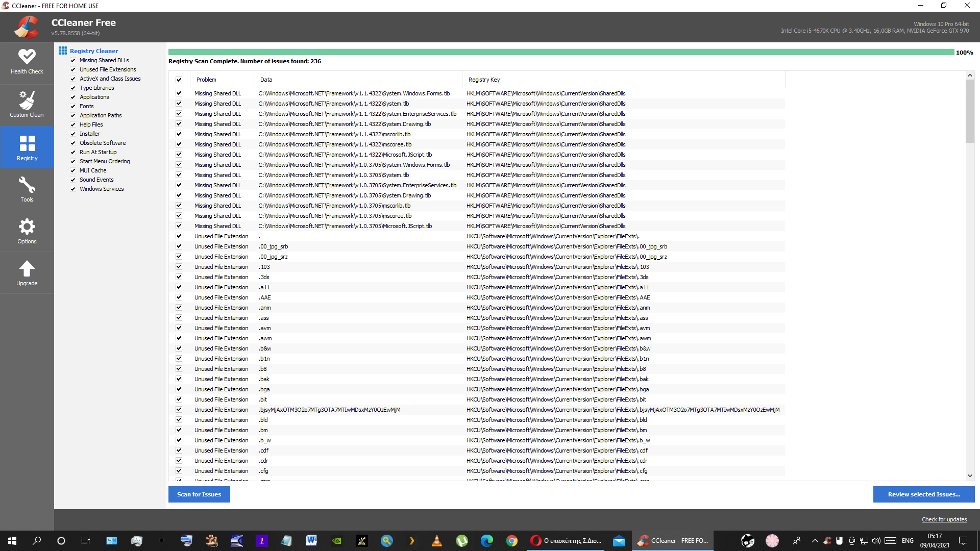Image resolution: width=980 pixels, height=551 pixels.
Task: Uncheck Missing Shared DLLs option
Action: (73, 60)
